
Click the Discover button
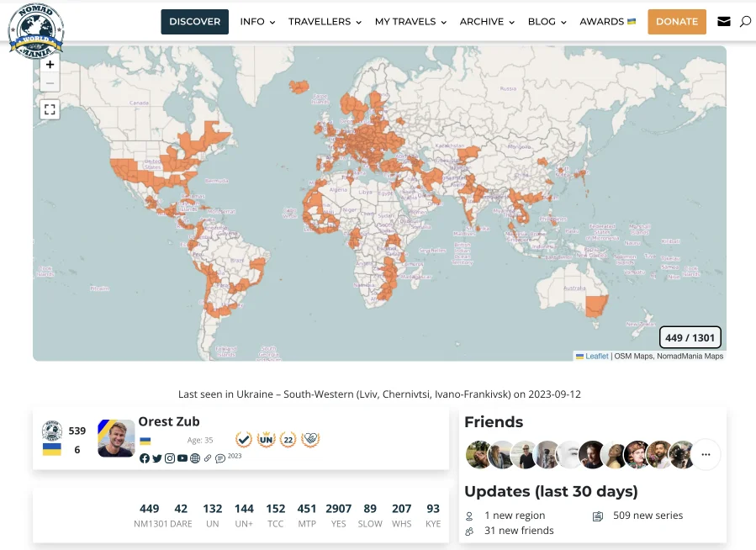pyautogui.click(x=194, y=22)
